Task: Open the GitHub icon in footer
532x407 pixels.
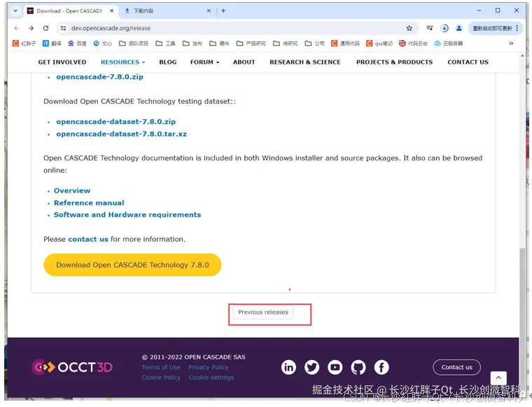Action: (358, 367)
